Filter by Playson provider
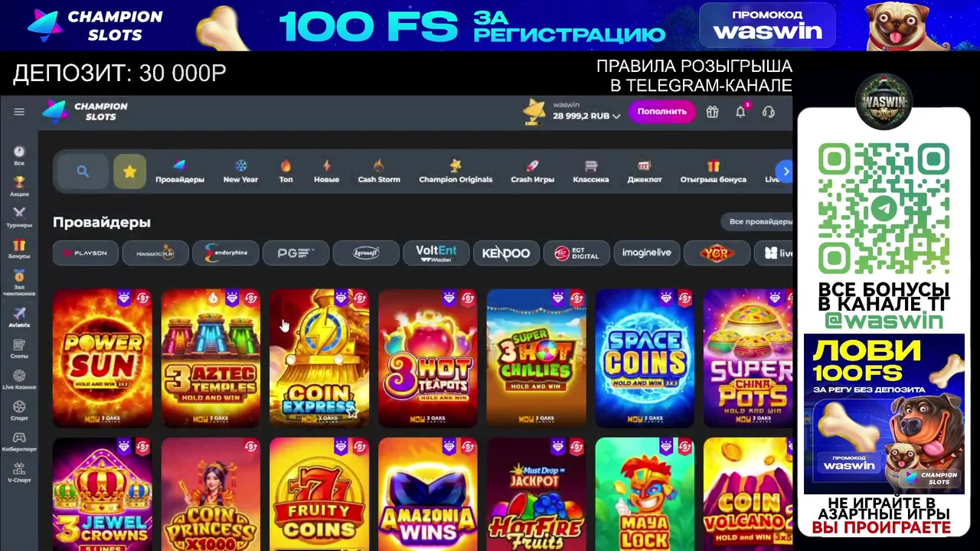The image size is (980, 551). pos(86,253)
